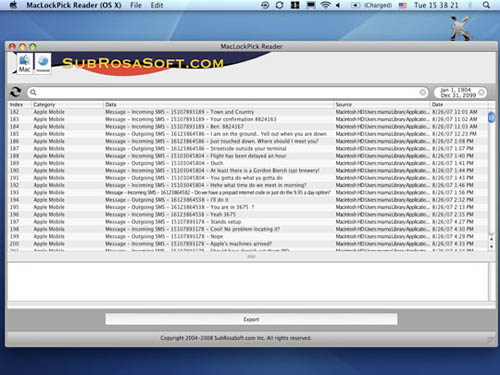Viewport: 500px width, 375px height.
Task: Sort by the Date column header
Action: tap(459, 104)
